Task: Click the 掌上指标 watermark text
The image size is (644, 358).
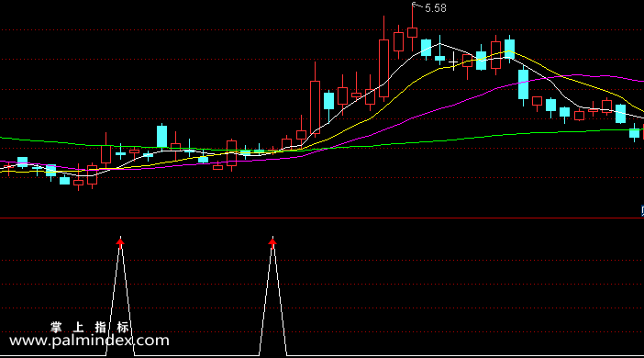Action: pos(90,327)
